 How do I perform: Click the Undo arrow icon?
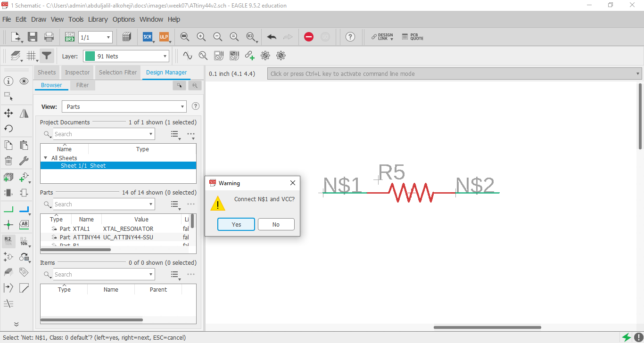pos(272,37)
